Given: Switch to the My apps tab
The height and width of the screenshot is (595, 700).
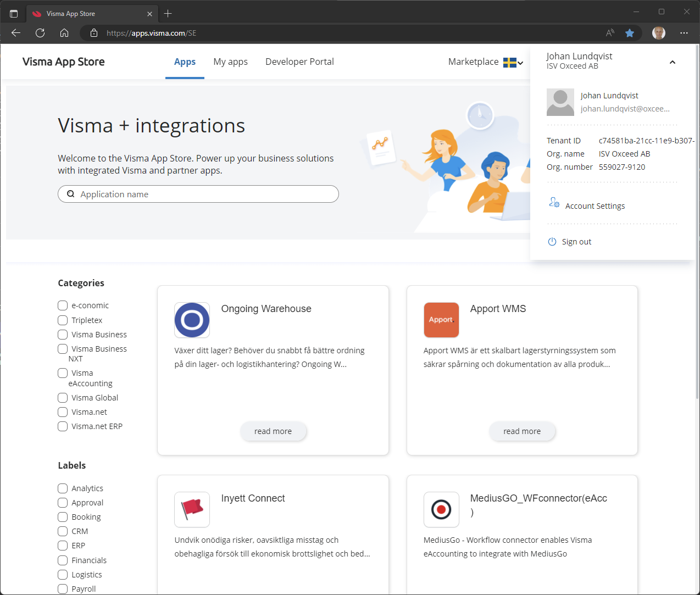Looking at the screenshot, I should click(230, 61).
